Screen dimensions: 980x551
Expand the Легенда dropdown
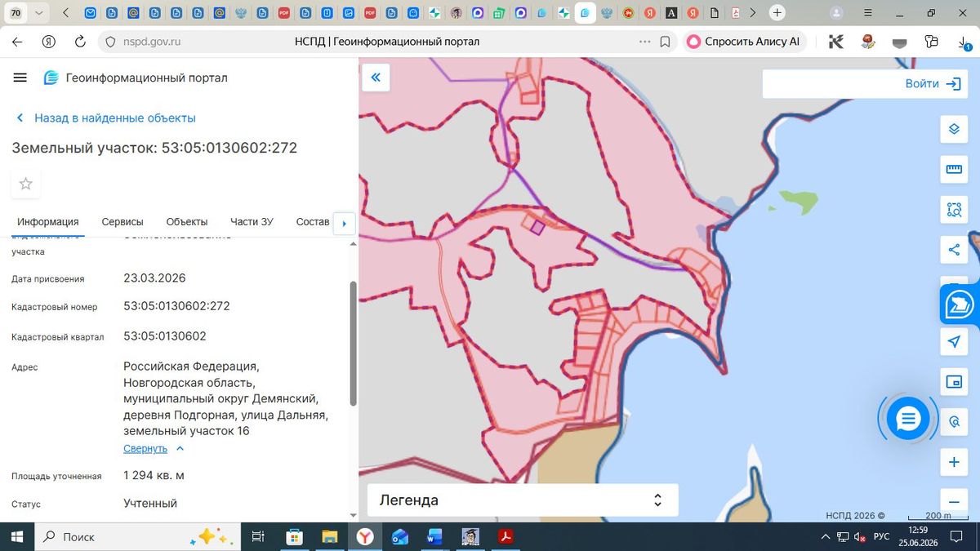[523, 500]
